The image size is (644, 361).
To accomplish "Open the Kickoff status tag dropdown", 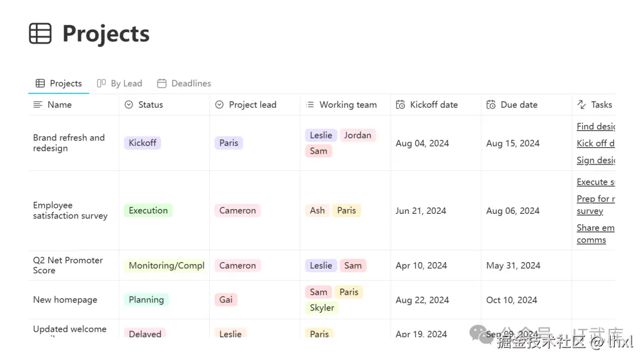I will pos(143,143).
